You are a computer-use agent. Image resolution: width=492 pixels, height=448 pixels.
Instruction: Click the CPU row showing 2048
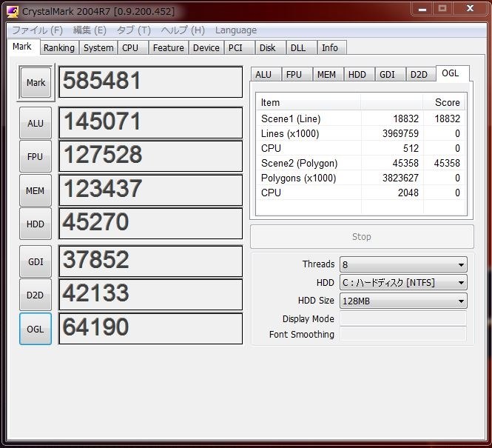pyautogui.click(x=361, y=193)
